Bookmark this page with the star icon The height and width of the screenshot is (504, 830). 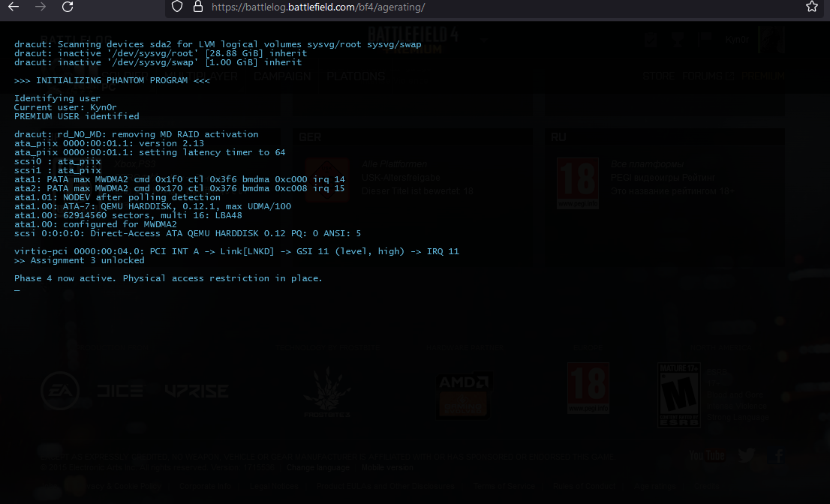812,6
